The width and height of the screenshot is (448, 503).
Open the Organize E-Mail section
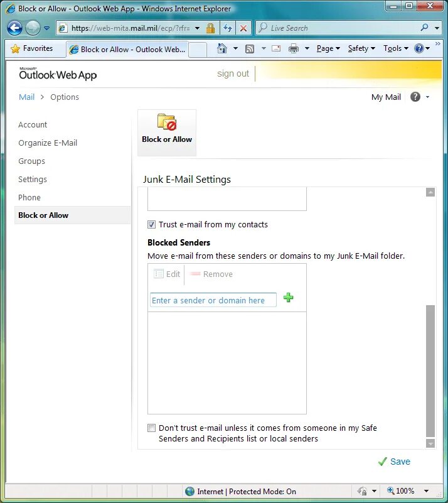[x=48, y=143]
